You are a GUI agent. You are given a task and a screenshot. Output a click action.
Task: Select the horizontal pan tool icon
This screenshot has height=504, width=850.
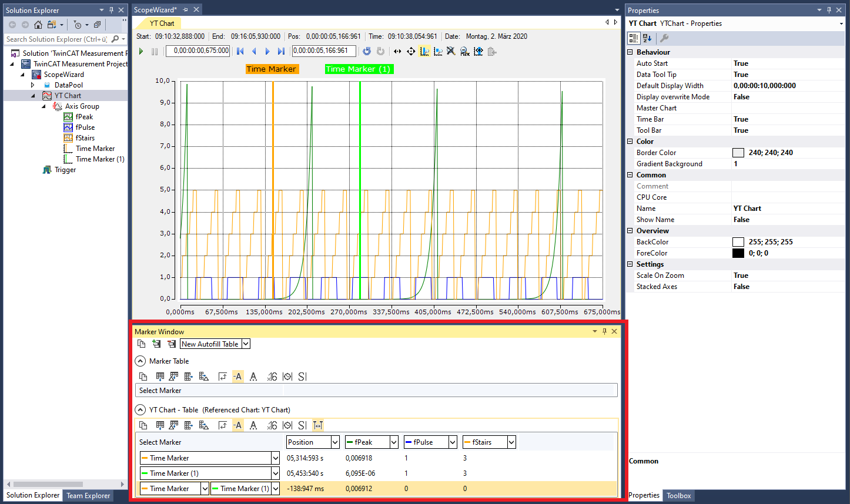point(397,51)
